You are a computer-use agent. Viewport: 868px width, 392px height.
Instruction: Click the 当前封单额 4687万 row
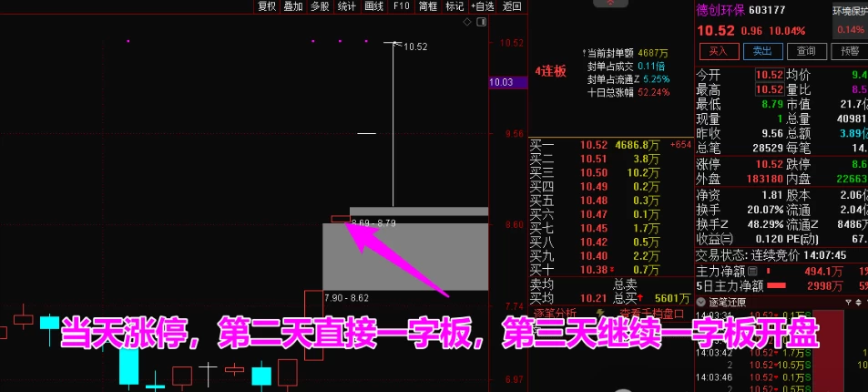625,53
